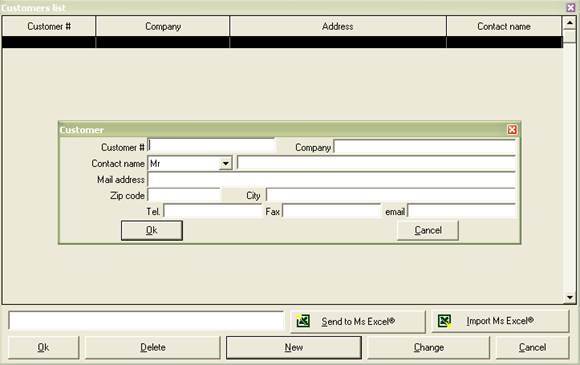Click the Address column header
Screen dimensions: 580x365
point(338,26)
